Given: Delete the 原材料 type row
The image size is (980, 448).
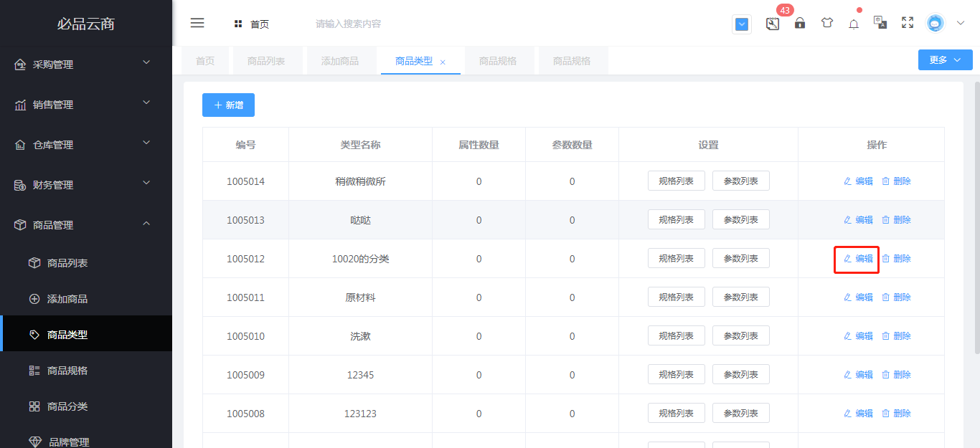Looking at the screenshot, I should [x=896, y=297].
